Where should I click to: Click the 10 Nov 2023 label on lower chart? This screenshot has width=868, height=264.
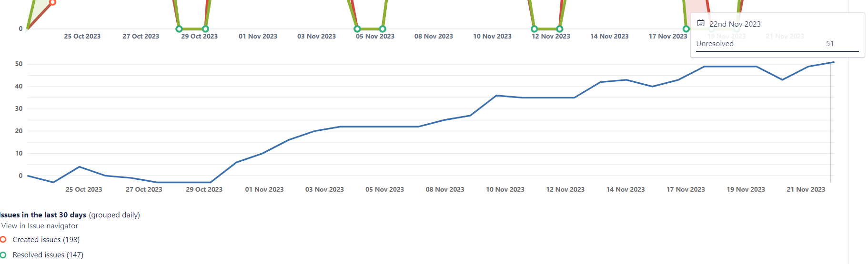[x=505, y=189]
